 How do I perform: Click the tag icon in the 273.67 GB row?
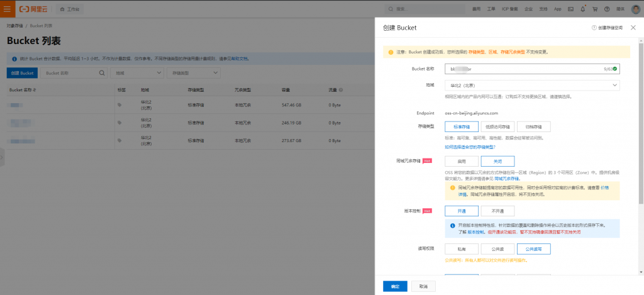[119, 140]
